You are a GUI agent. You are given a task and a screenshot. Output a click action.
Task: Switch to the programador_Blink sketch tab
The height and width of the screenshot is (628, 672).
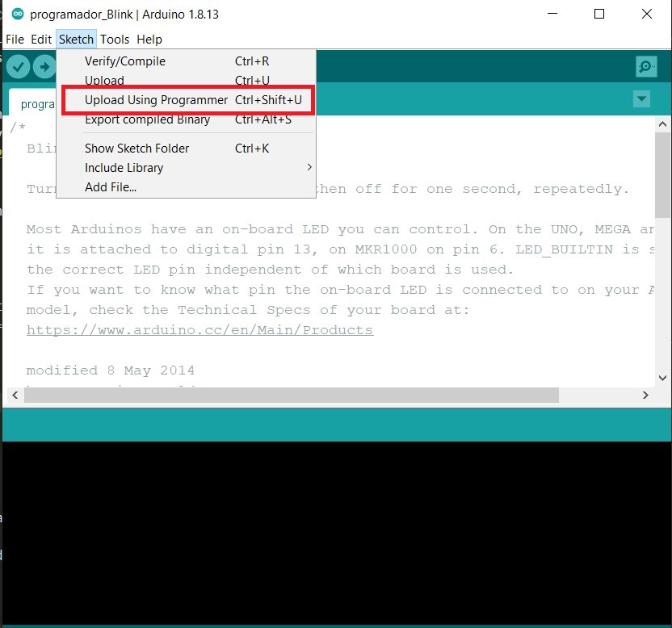click(x=32, y=103)
